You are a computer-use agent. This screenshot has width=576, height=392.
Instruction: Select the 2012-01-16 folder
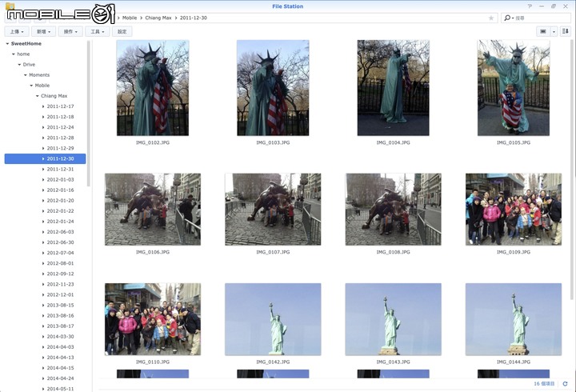click(x=60, y=190)
